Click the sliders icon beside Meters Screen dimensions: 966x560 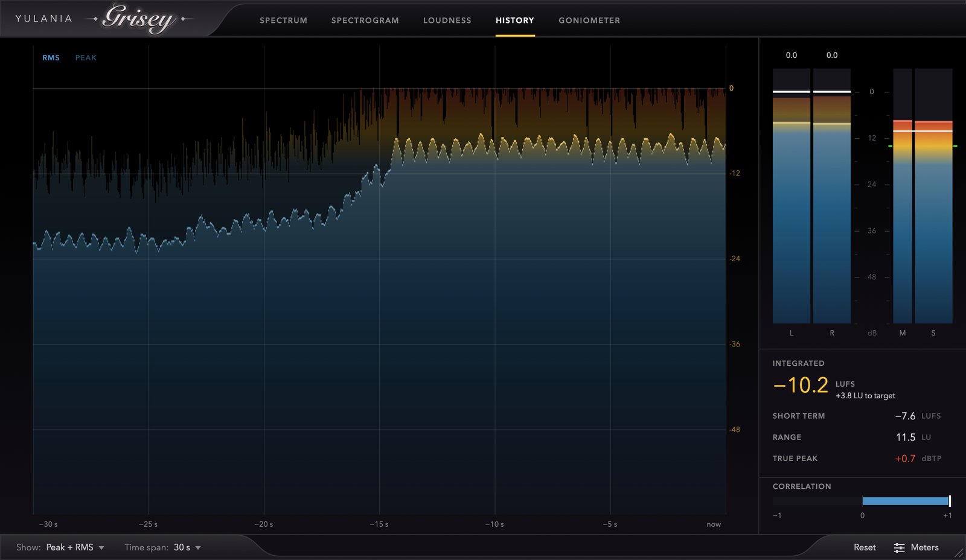(x=899, y=547)
